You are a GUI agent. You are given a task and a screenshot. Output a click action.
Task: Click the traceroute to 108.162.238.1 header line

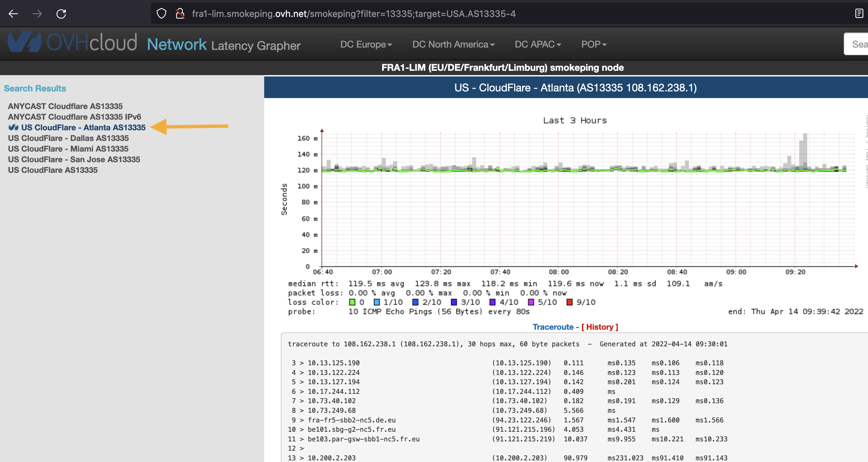coord(507,344)
